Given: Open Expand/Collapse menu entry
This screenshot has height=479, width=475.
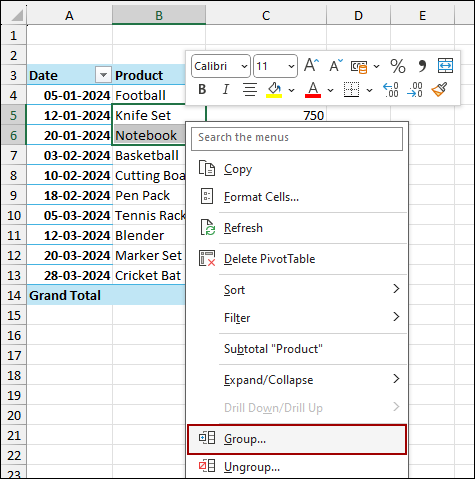Looking at the screenshot, I should [x=297, y=380].
